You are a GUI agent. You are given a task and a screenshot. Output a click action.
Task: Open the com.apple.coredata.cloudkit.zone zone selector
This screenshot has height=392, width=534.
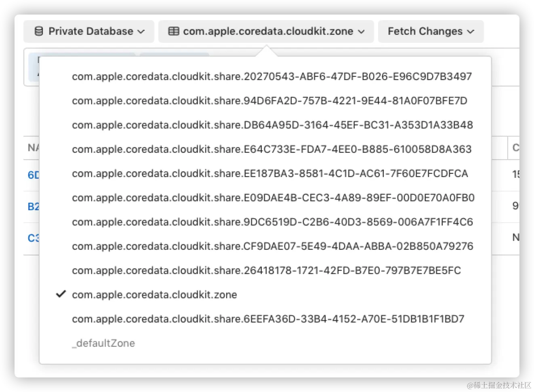266,32
